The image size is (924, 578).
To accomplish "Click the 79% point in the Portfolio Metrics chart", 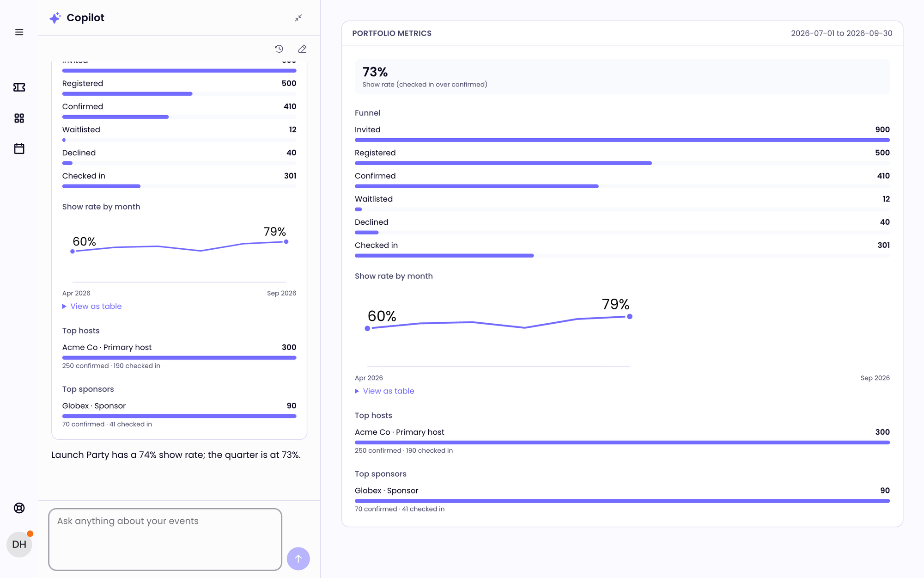I will 629,317.
